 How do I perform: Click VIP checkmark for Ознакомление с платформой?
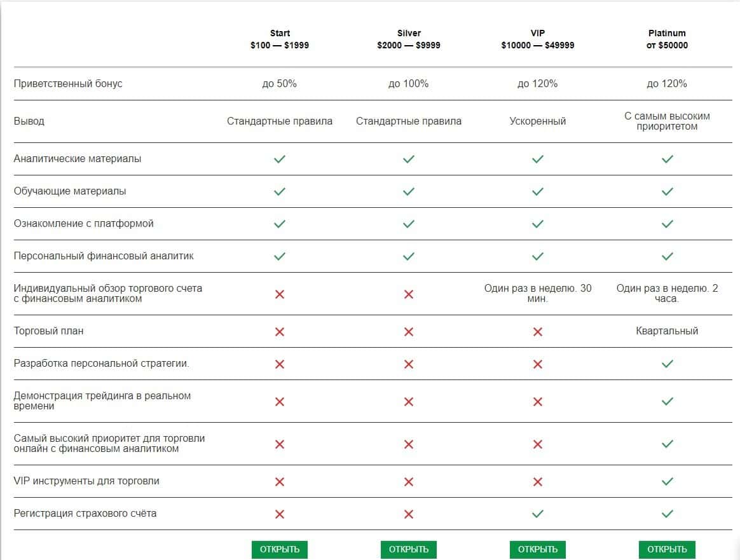[x=538, y=224]
